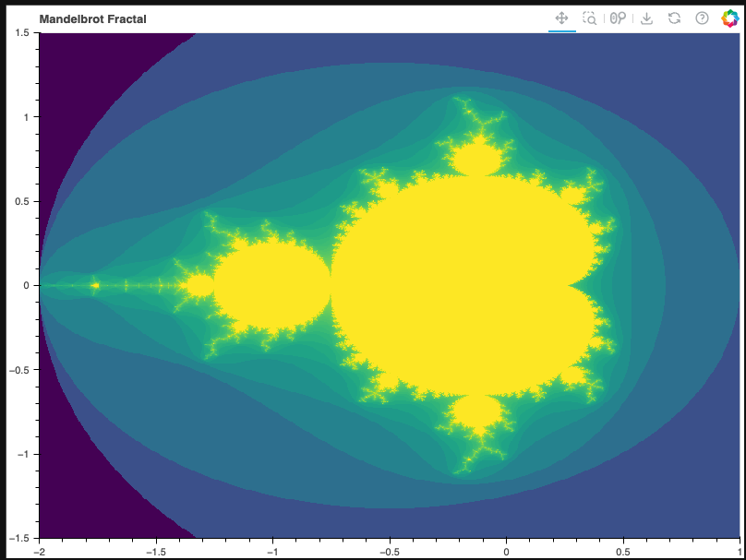Screen dimensions: 746x560
Task: Click the y-axis tick label 1
Action: [27, 116]
